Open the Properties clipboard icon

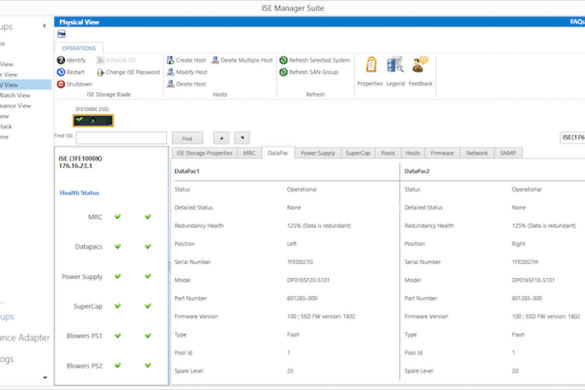coord(371,65)
